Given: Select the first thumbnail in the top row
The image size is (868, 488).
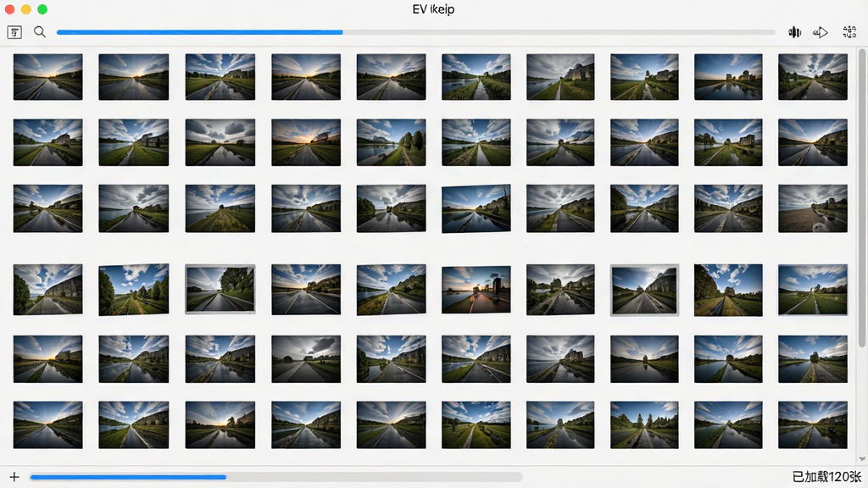Looking at the screenshot, I should point(48,77).
